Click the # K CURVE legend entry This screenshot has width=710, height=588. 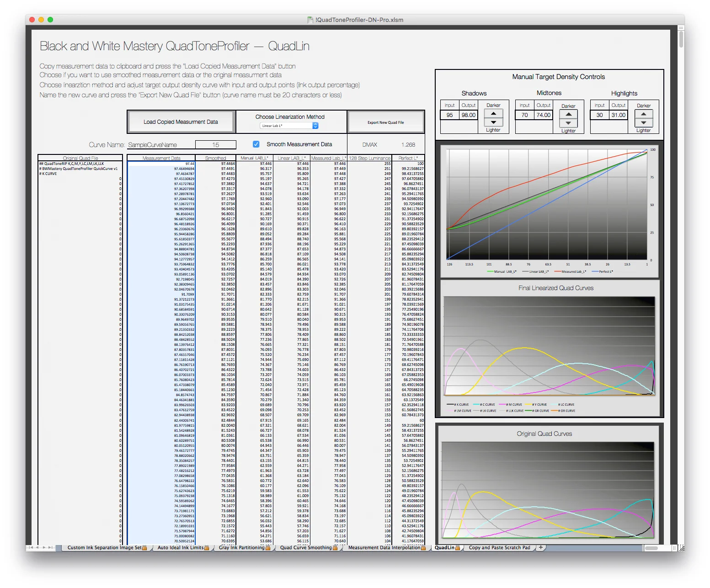[x=458, y=404]
